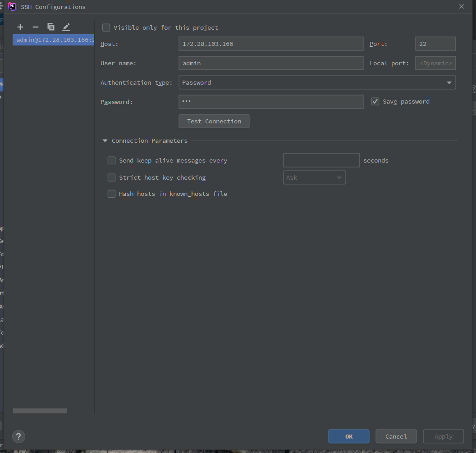This screenshot has height=453, width=476.
Task: Click the PhpStorm logo in title bar
Action: (x=13, y=7)
